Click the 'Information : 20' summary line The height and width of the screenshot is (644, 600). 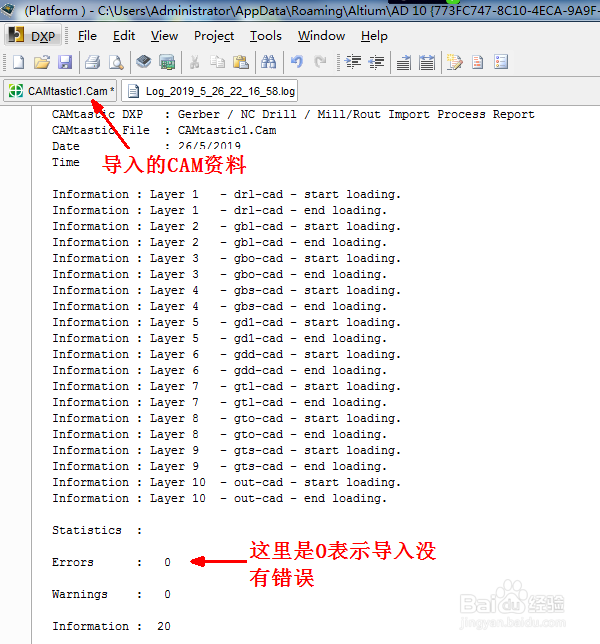pos(111,626)
